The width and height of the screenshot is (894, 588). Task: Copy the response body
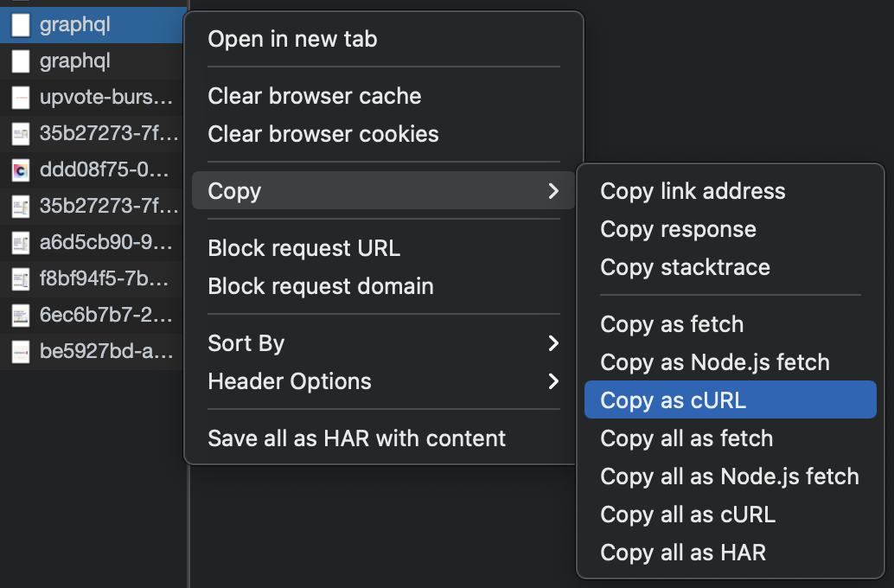pyautogui.click(x=678, y=229)
